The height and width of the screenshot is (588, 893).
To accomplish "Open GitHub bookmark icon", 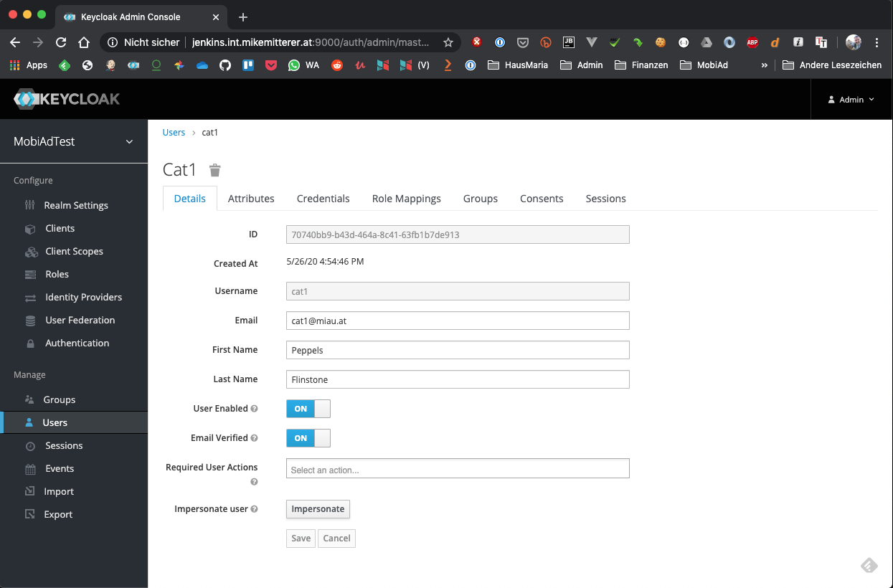I will [x=225, y=65].
